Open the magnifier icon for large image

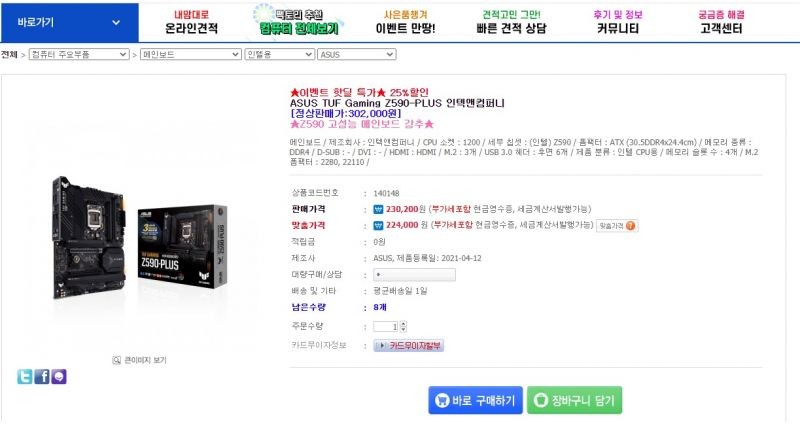[116, 360]
